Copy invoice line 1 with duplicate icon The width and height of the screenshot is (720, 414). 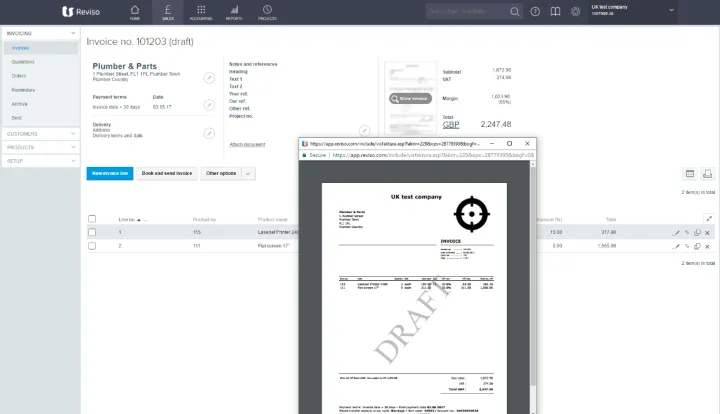(697, 232)
